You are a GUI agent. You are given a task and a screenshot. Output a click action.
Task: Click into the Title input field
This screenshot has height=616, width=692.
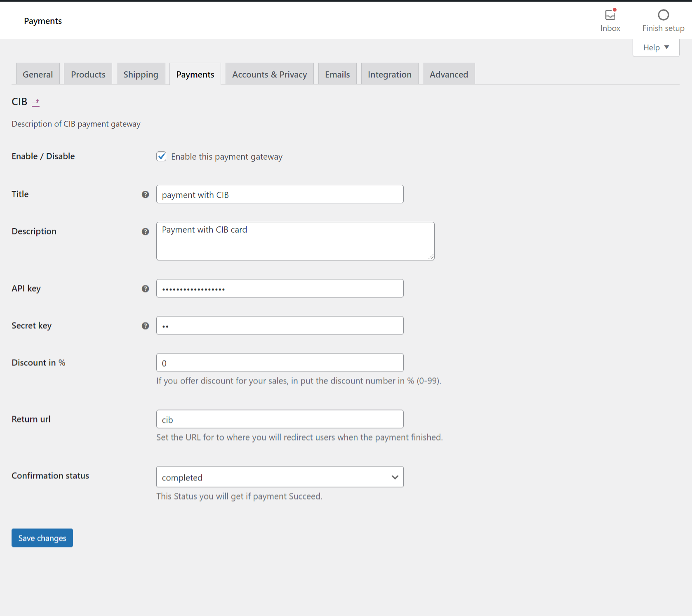point(280,194)
